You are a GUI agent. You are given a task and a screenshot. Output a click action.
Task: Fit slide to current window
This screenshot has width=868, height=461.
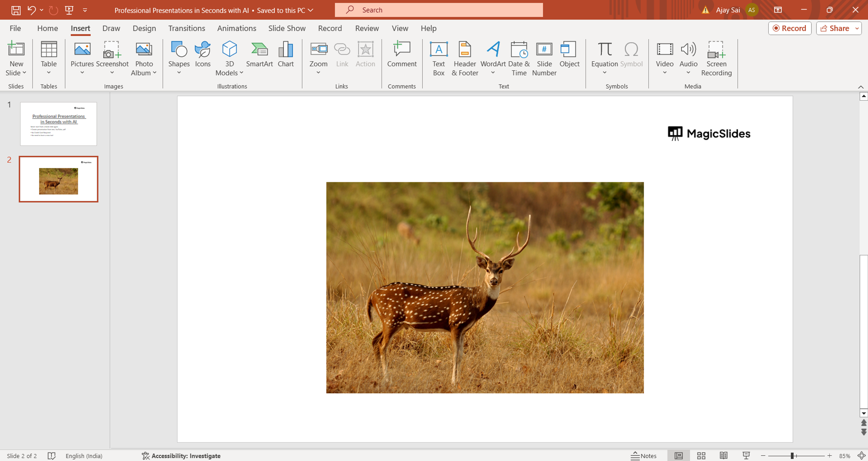tap(862, 456)
